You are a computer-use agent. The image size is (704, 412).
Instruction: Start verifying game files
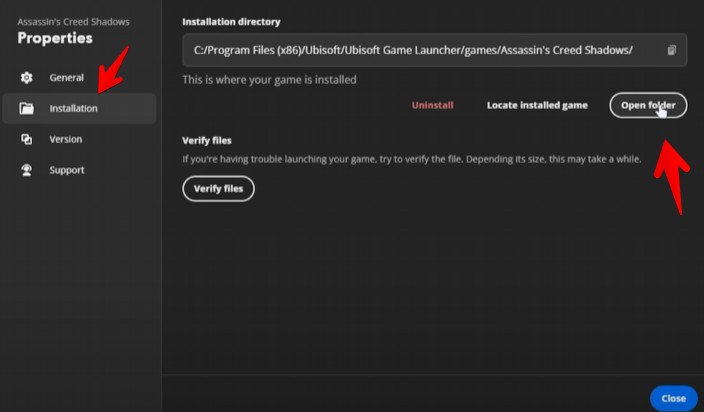[218, 188]
